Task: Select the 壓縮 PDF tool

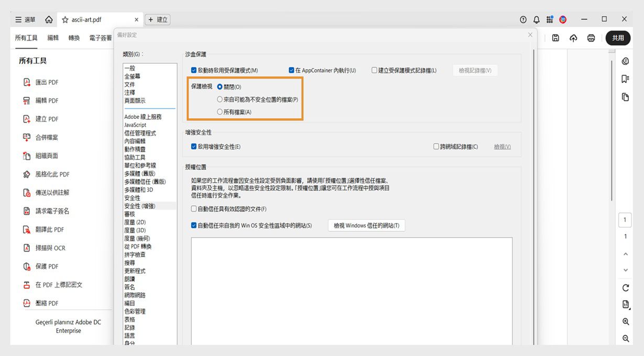Action: pos(43,303)
